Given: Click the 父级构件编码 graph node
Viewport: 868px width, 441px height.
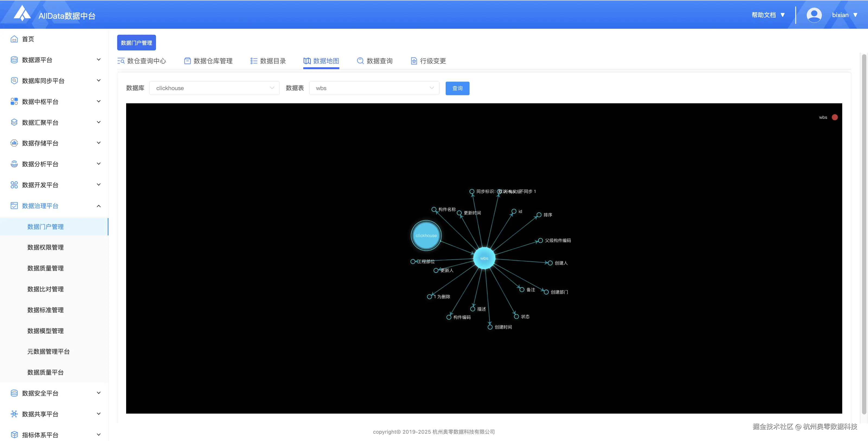Looking at the screenshot, I should 541,241.
